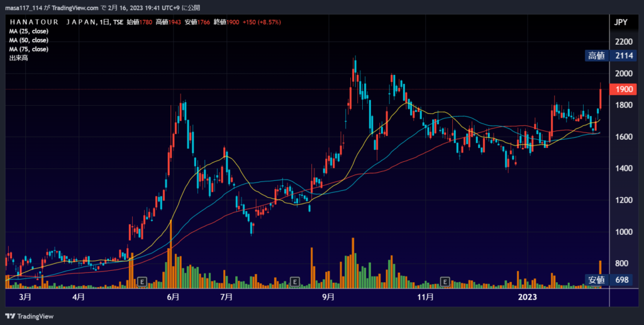Click the TradingView logo at bottom
Image resolution: width=644 pixels, height=325 pixels.
click(29, 316)
